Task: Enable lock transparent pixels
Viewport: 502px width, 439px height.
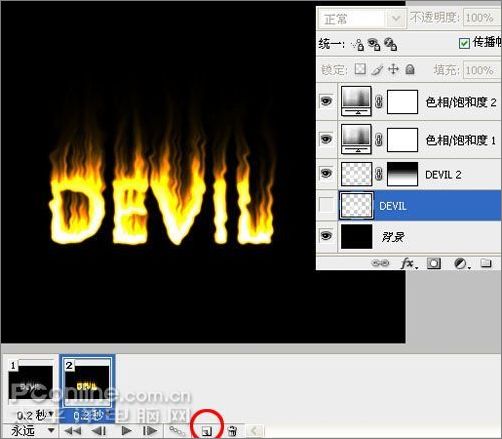Action: coord(360,69)
